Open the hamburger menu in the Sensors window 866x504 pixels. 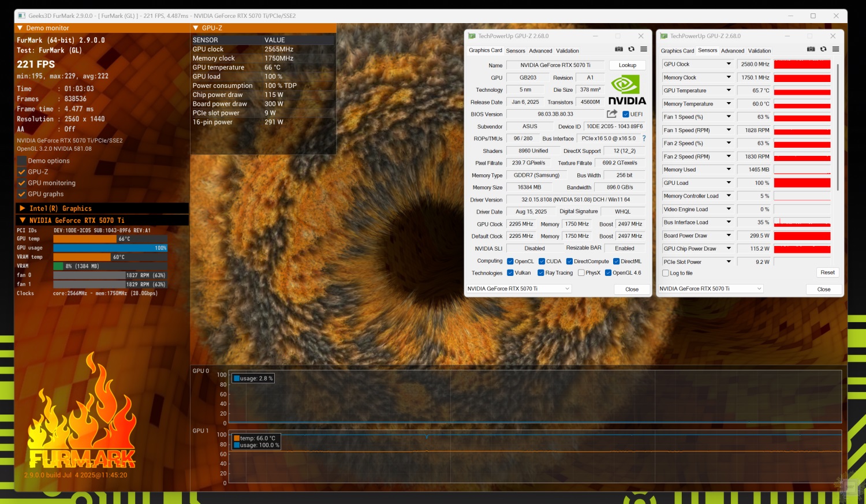pyautogui.click(x=835, y=50)
